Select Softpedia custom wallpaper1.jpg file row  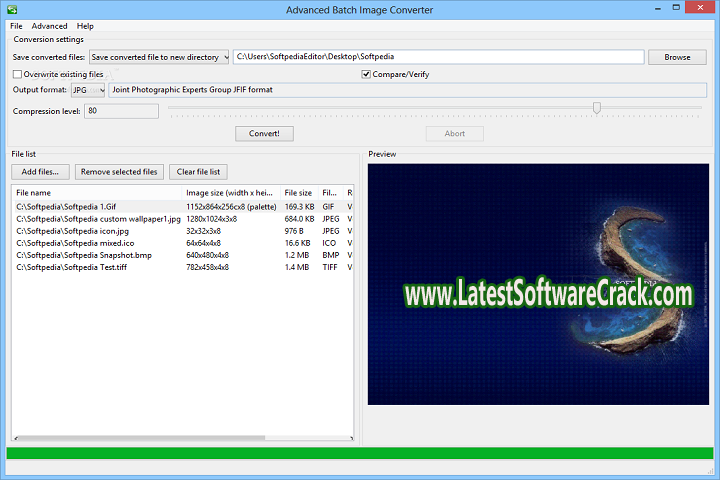pyautogui.click(x=184, y=219)
